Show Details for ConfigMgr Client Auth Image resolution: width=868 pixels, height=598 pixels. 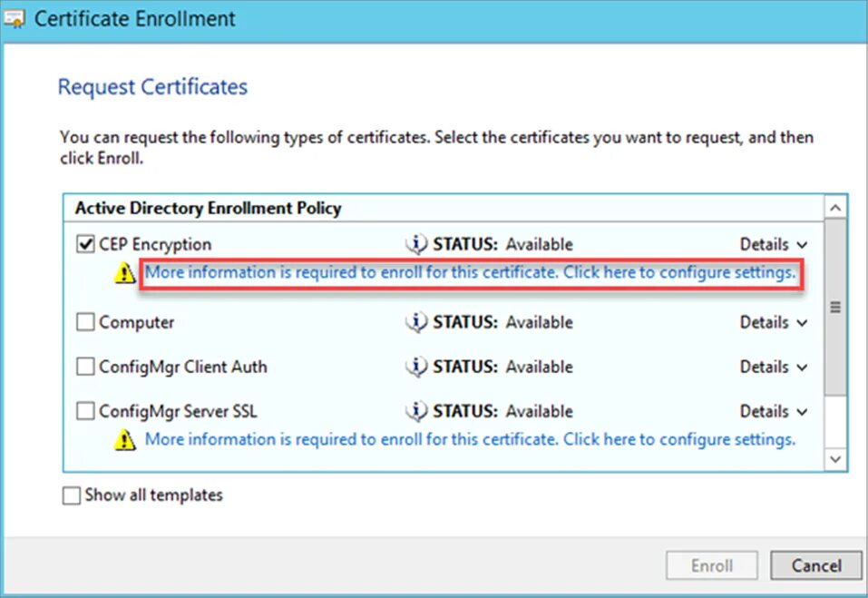pos(774,367)
